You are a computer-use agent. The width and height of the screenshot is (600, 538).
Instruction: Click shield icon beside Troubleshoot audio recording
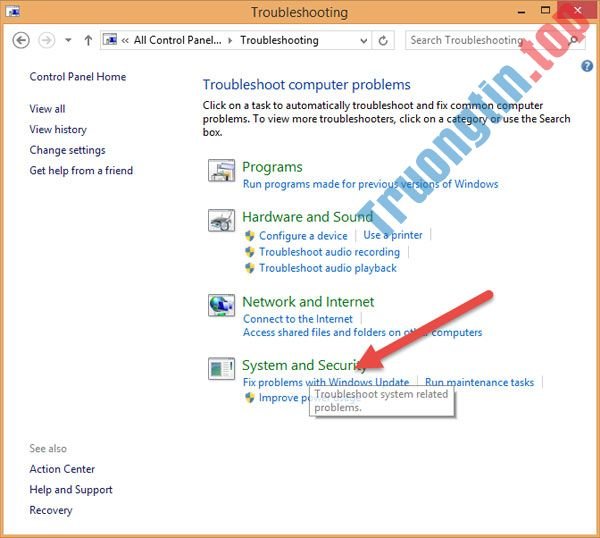250,252
